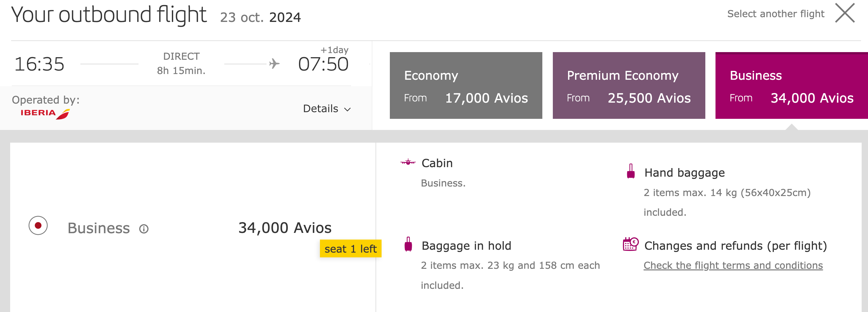Select the Premium Economy cabin card
The image size is (868, 312).
[x=629, y=85]
